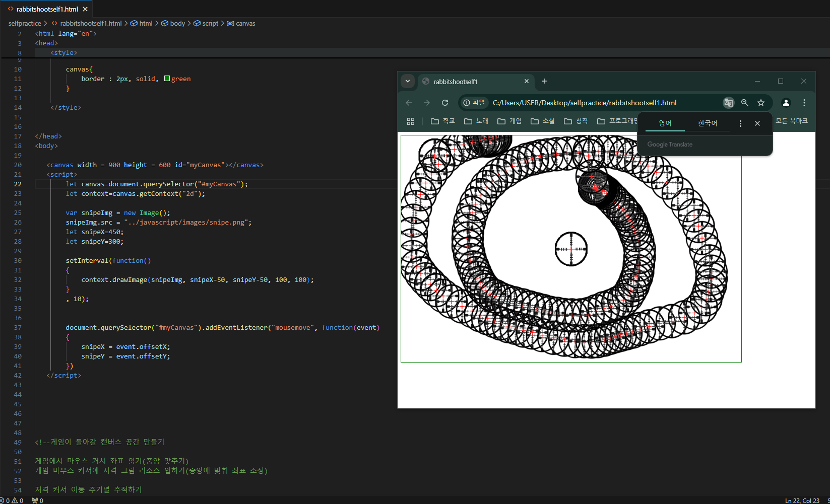Close the rabbitshootself1 browser tab

527,81
